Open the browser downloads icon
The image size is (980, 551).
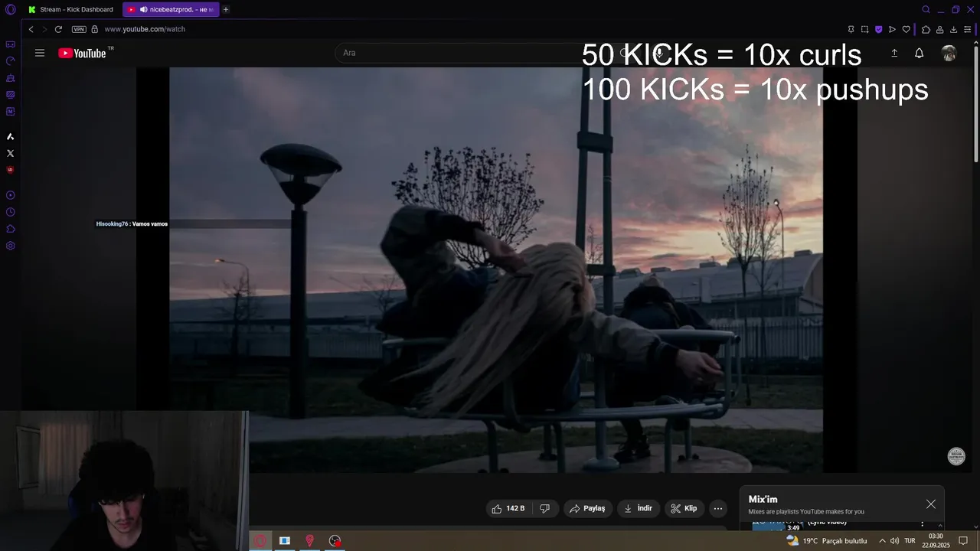tap(953, 29)
